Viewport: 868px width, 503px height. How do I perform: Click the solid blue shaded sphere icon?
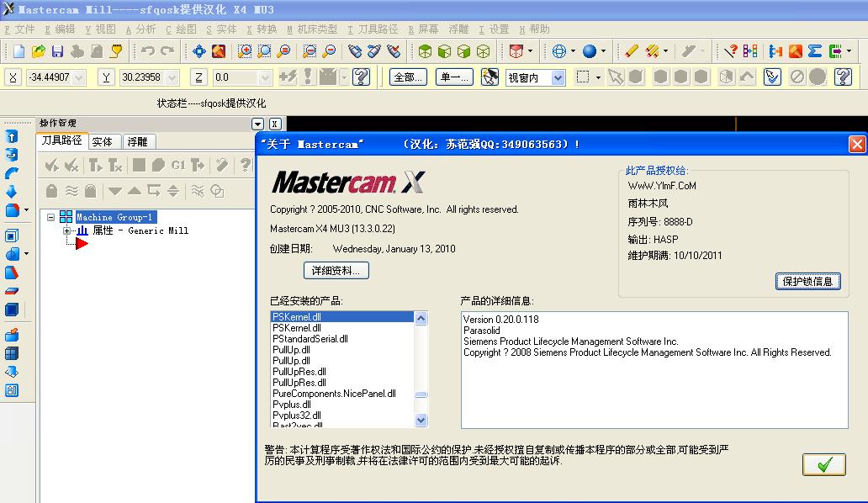[590, 51]
